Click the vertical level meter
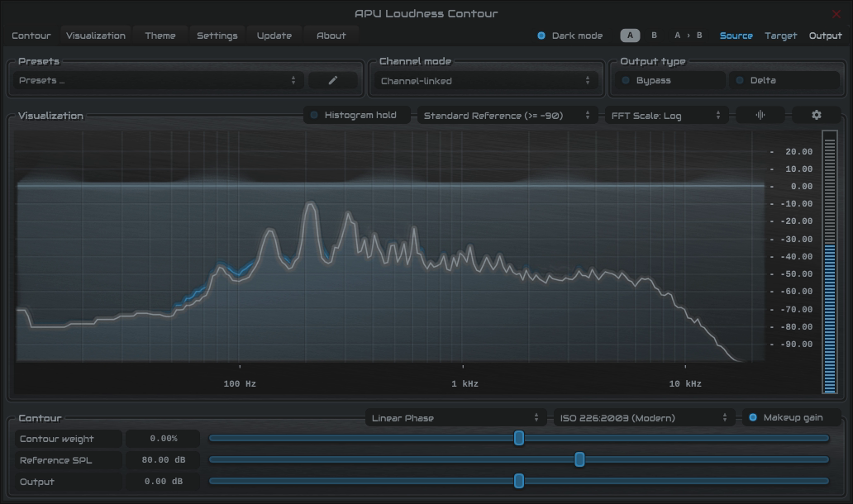This screenshot has width=853, height=504. [829, 262]
